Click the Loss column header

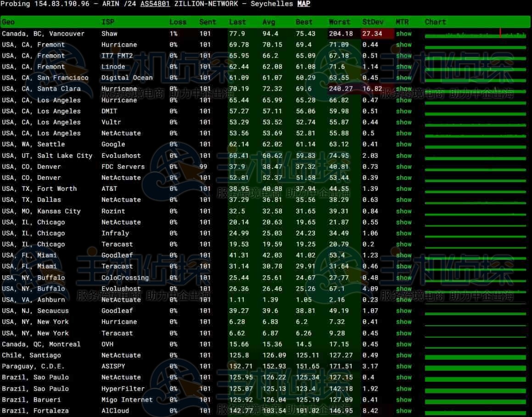pyautogui.click(x=178, y=22)
